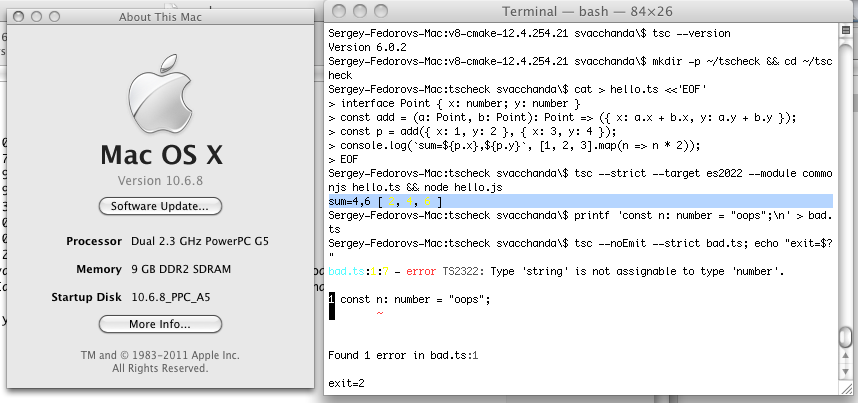The image size is (858, 403).
Task: Click the exit=2 output line
Action: tap(346, 383)
